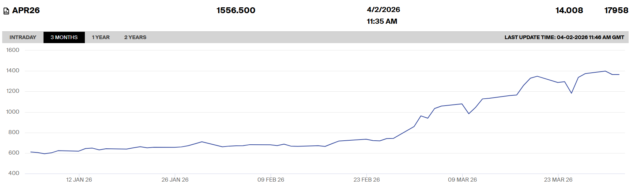Click the Last Update Time text
This screenshot has width=644, height=190.
pyautogui.click(x=564, y=37)
